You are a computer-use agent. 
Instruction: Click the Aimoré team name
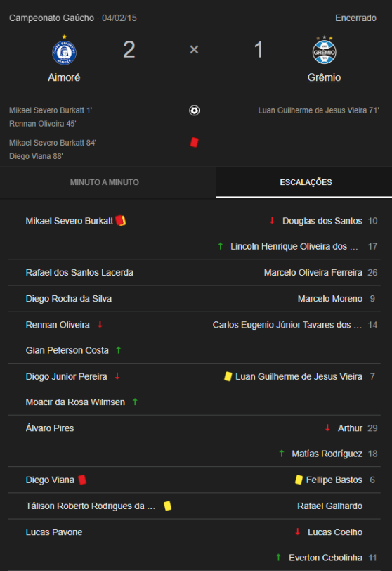pos(64,77)
